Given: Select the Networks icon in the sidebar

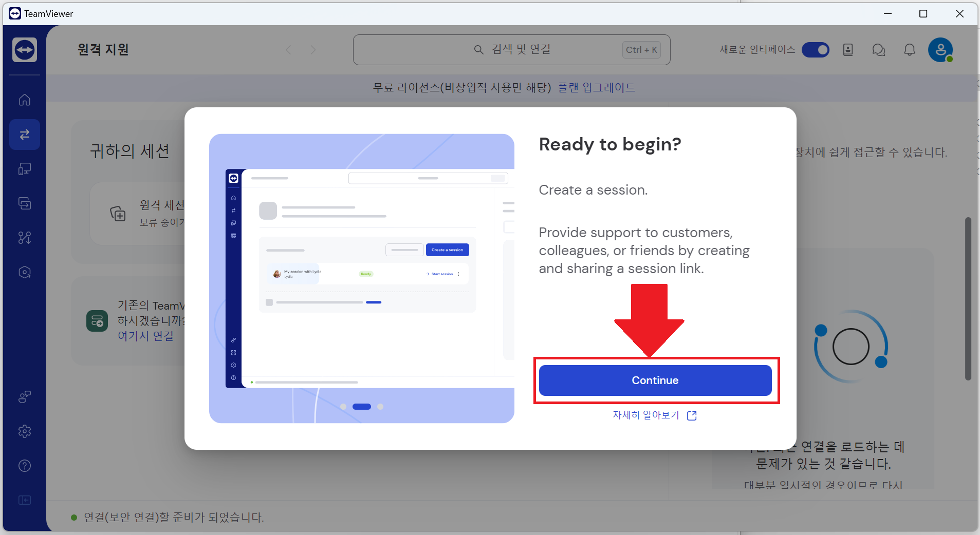Looking at the screenshot, I should [x=24, y=238].
